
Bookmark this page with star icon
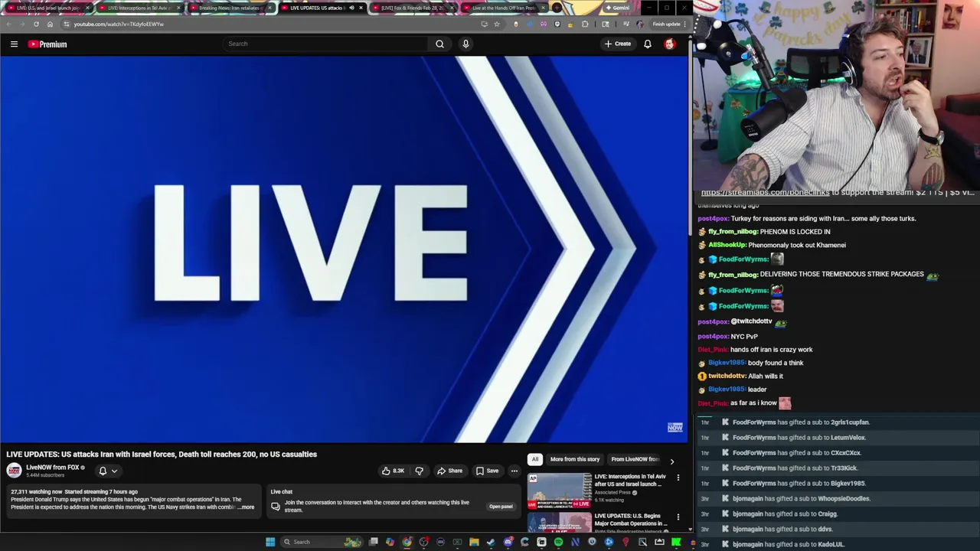tap(496, 24)
